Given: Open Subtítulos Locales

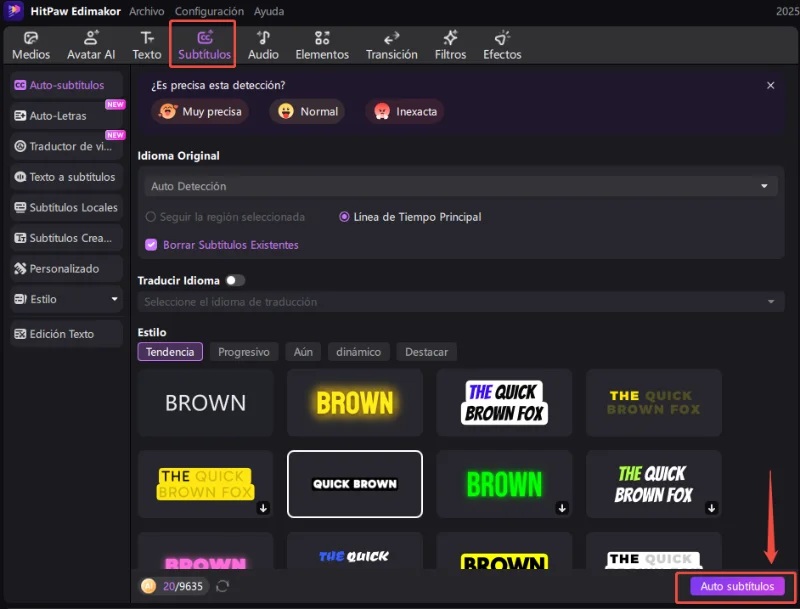Looking at the screenshot, I should click(x=64, y=207).
